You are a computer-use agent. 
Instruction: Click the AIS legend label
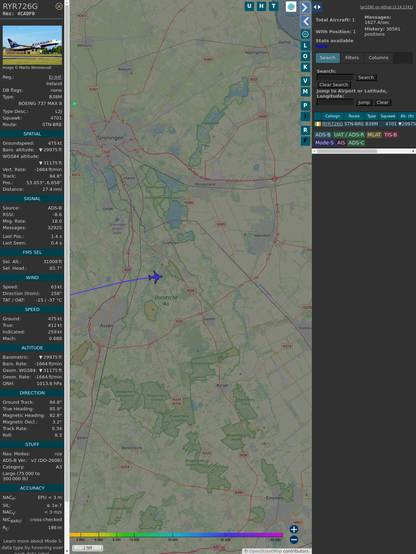(341, 143)
